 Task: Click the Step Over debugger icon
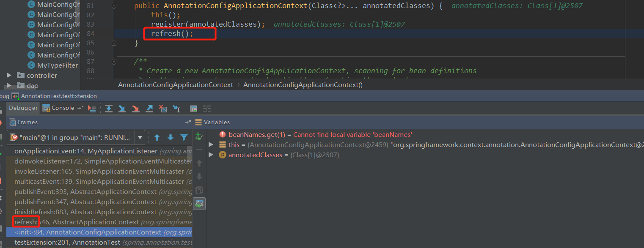[109, 109]
